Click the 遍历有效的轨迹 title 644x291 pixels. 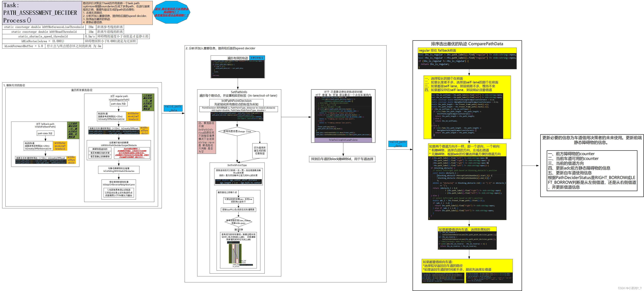click(x=237, y=58)
